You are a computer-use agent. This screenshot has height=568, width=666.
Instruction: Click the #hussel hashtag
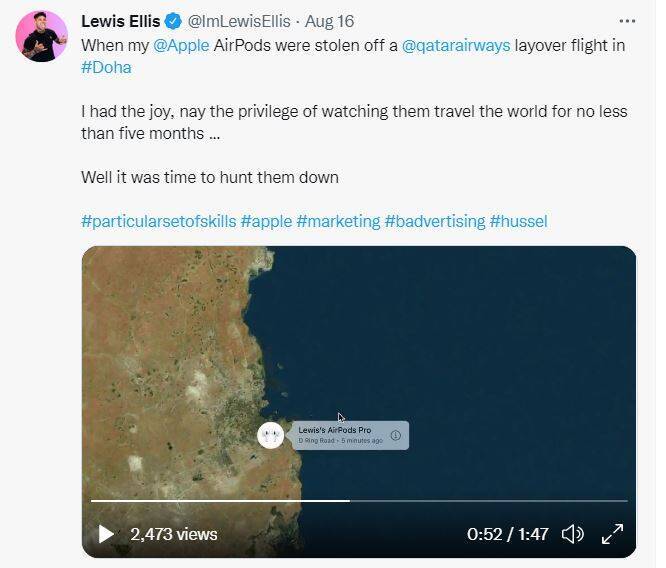click(x=518, y=221)
